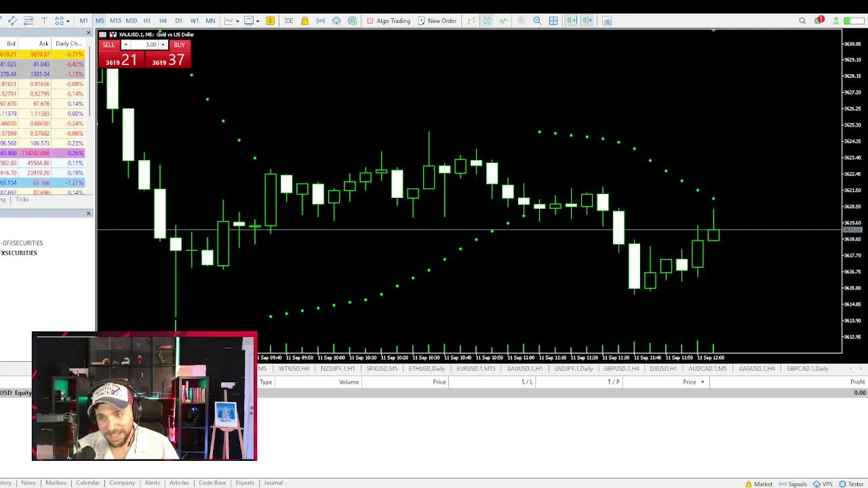Switch to the Ticks tab
The image size is (868, 488).
[x=22, y=199]
